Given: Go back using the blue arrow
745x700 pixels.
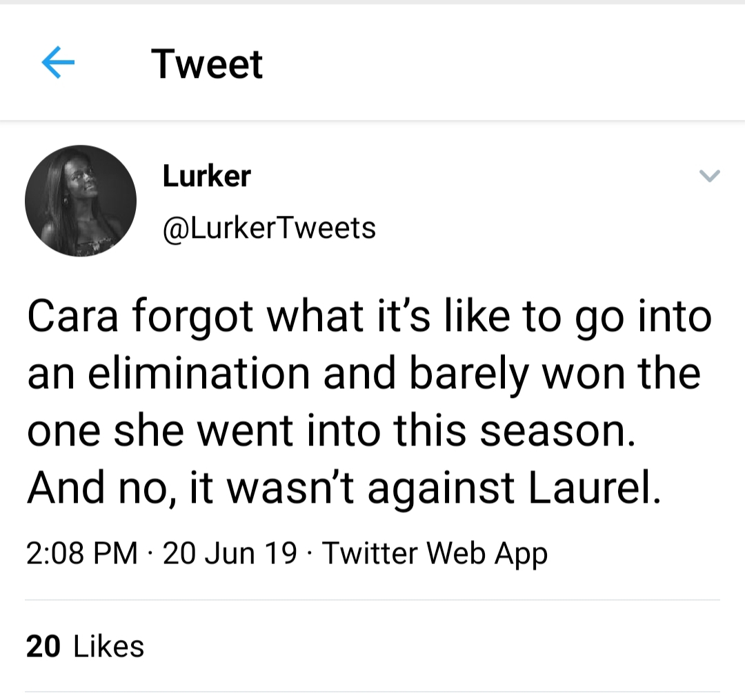Looking at the screenshot, I should click(x=58, y=62).
